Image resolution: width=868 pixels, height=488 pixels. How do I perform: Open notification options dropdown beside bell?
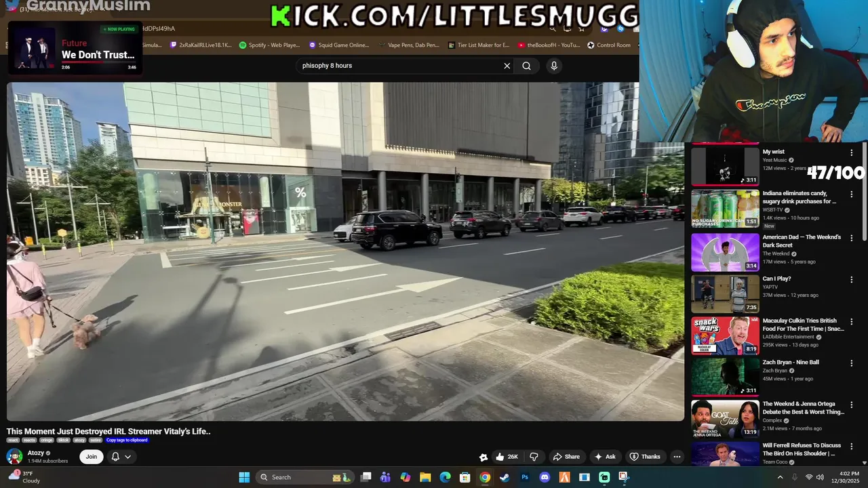127,457
